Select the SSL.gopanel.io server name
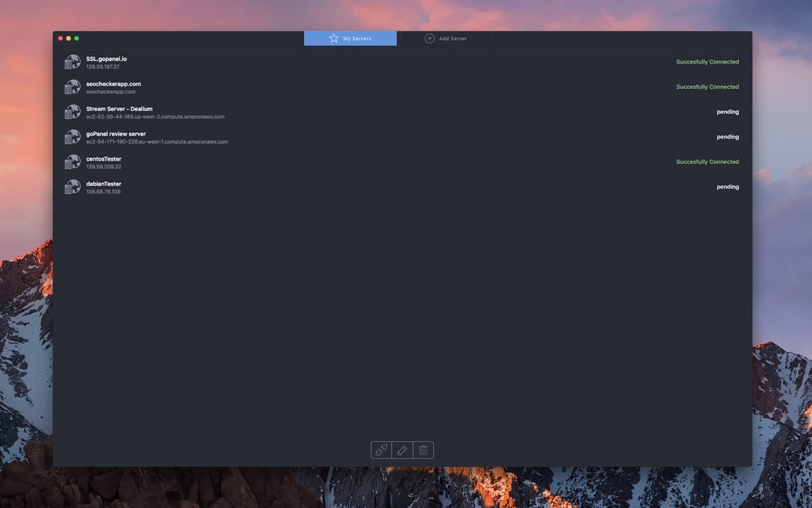The width and height of the screenshot is (812, 508). (x=106, y=59)
